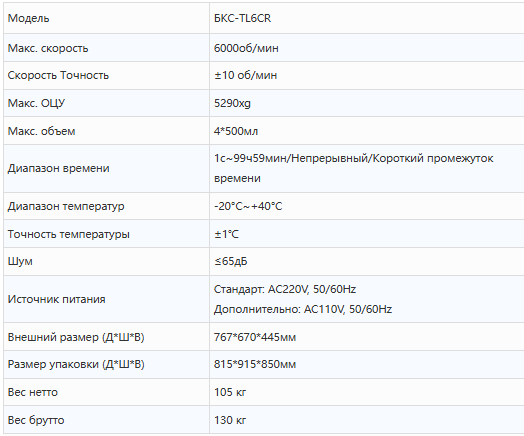Screen dimensions: 524x436
Task: Select the -20°C~+40°C temperature range
Action: (248, 206)
